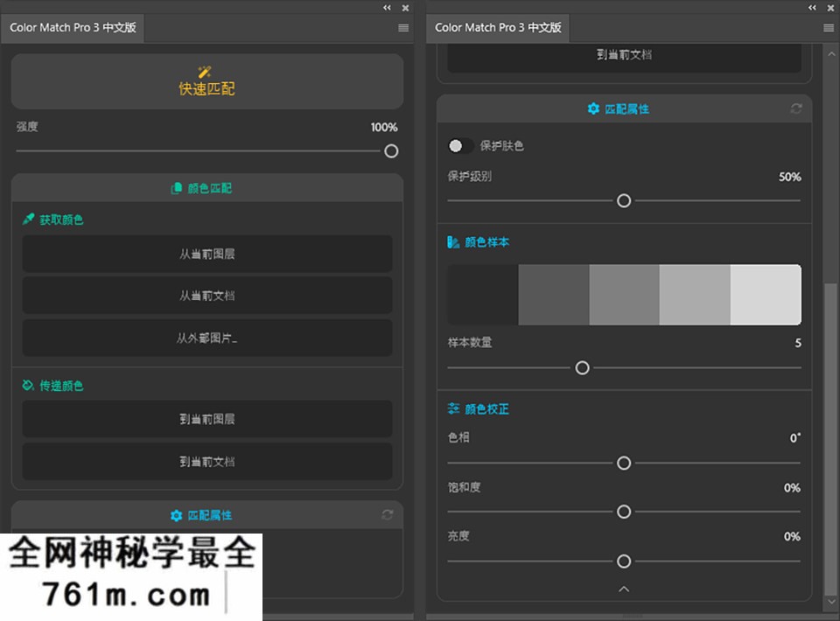Click the 饱和度 0% value
This screenshot has width=840, height=621.
point(793,488)
